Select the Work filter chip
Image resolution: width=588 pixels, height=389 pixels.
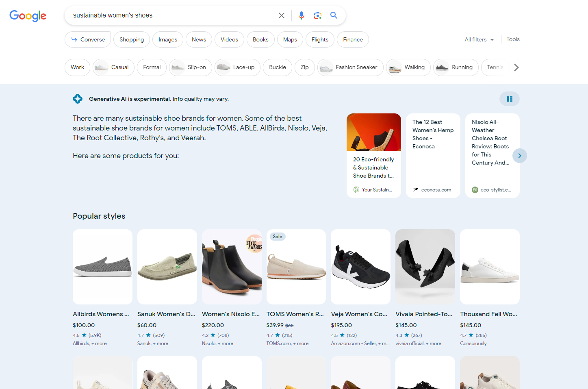coord(77,67)
